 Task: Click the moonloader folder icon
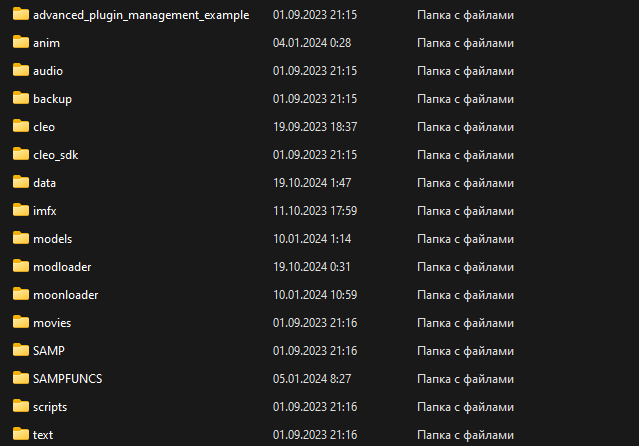pos(21,295)
